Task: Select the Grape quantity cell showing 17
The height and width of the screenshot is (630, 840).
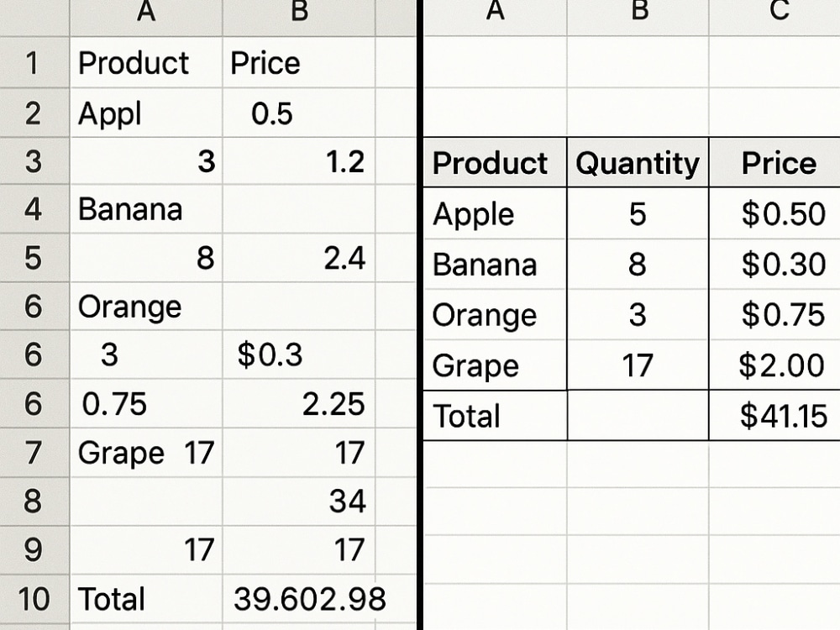Action: (x=638, y=365)
